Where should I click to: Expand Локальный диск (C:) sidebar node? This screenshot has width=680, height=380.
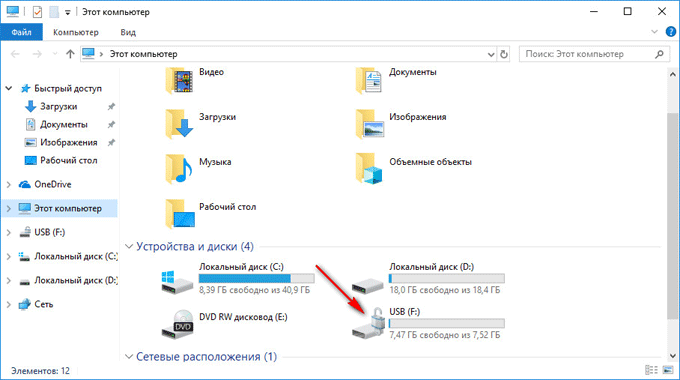click(9, 256)
